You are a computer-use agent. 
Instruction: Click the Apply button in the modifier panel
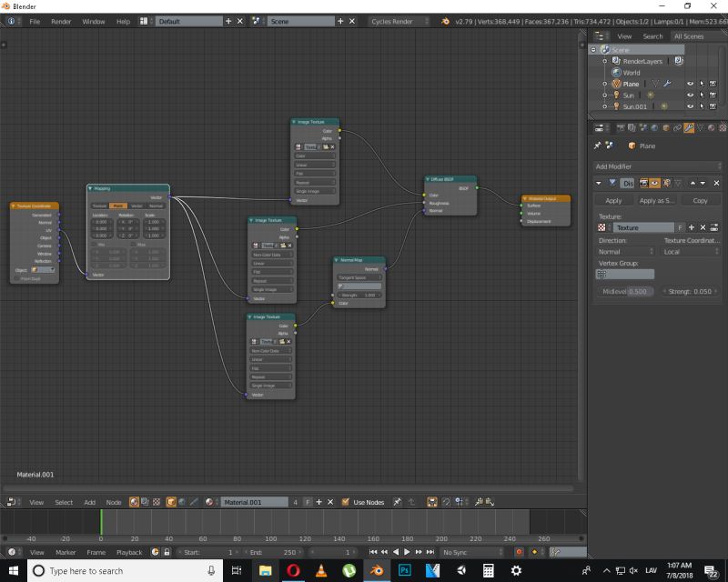pos(613,201)
